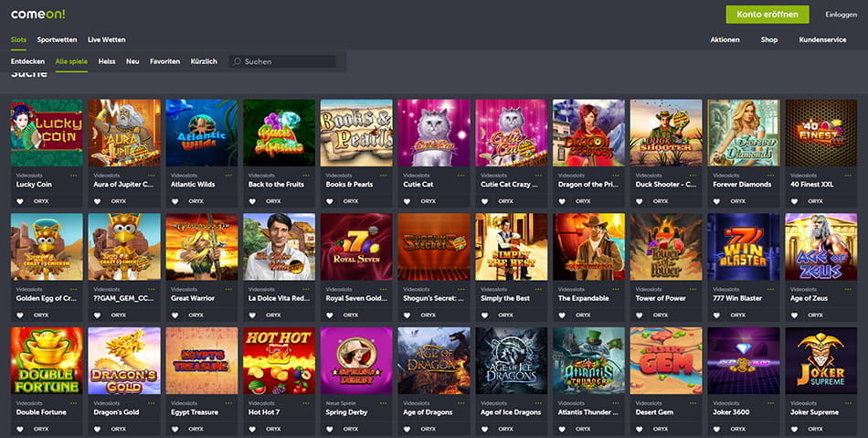Switch to the Sportwetten section
The height and width of the screenshot is (438, 868).
(57, 40)
